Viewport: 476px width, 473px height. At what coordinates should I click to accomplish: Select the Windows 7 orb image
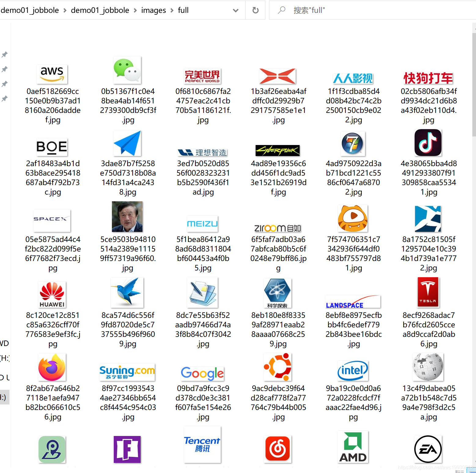point(353,144)
